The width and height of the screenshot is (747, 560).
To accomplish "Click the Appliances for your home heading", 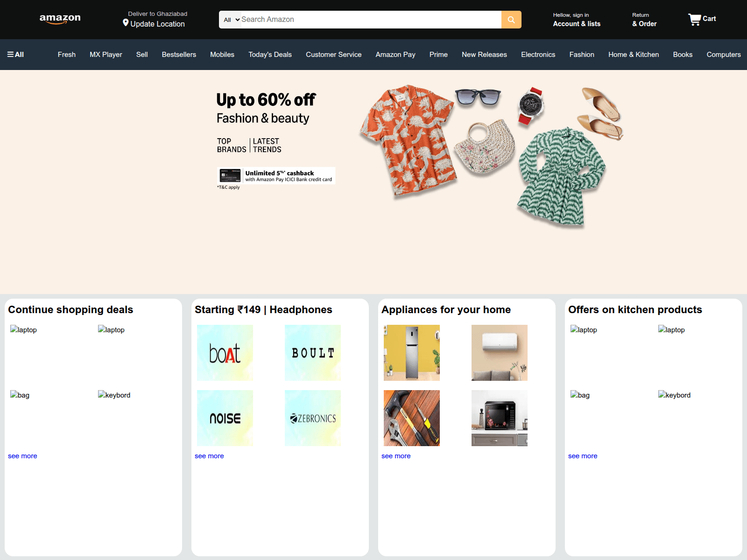I will [446, 309].
